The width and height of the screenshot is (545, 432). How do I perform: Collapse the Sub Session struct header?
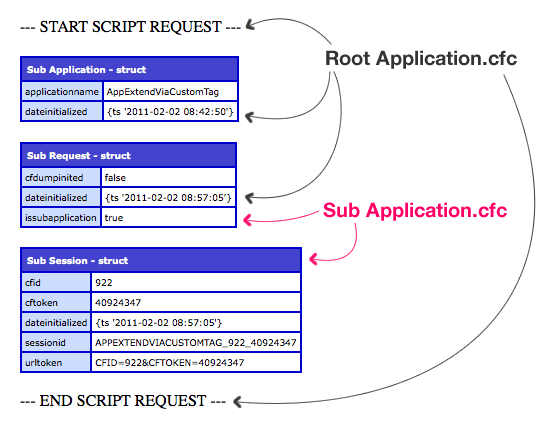161,260
